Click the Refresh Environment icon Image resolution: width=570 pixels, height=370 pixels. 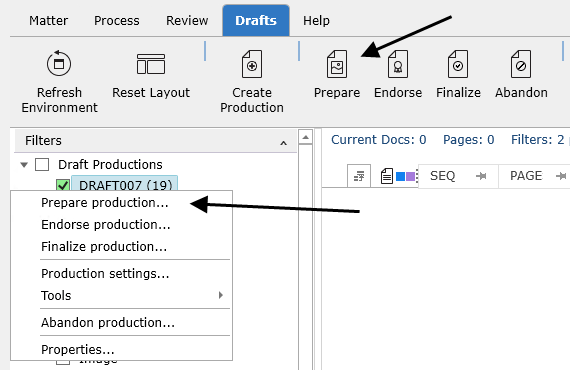tap(59, 64)
